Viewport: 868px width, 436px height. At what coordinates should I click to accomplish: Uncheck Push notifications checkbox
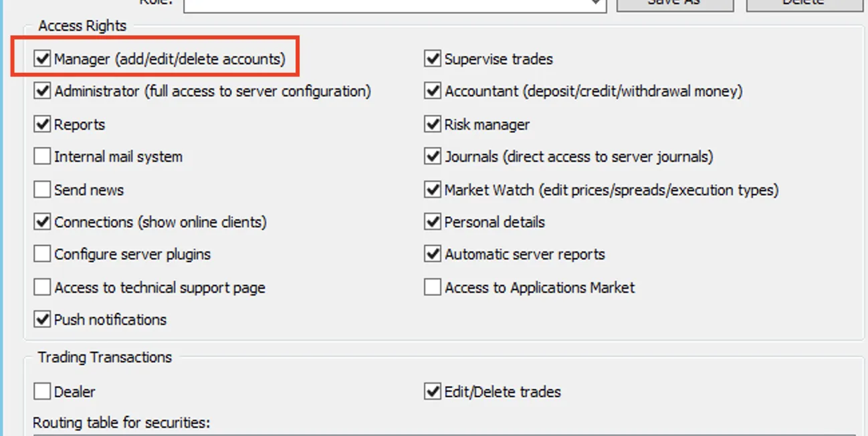point(43,320)
